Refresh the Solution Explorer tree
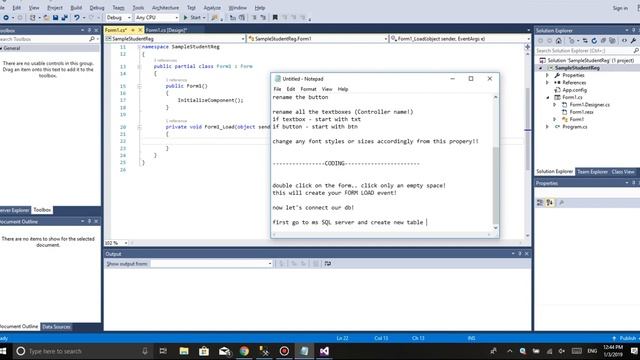 (x=594, y=41)
